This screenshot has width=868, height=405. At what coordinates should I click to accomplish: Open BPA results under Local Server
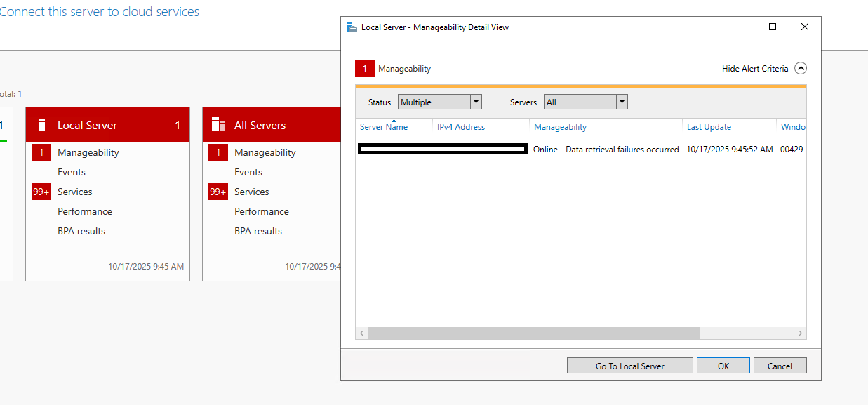81,231
